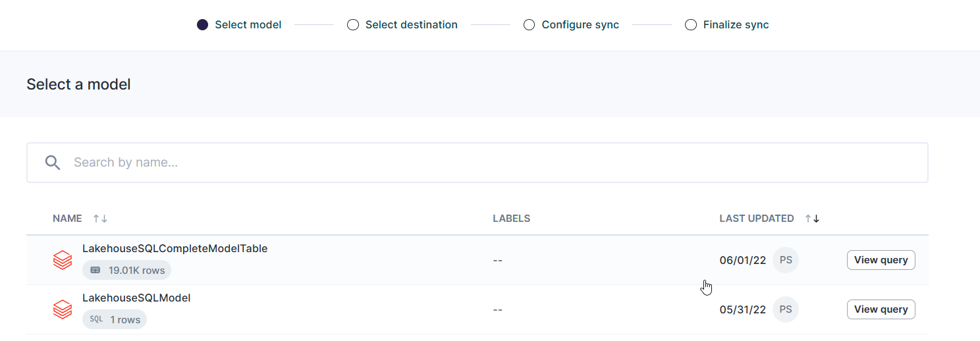The image size is (980, 341).
Task: Sort models by Name arrows
Action: click(100, 219)
